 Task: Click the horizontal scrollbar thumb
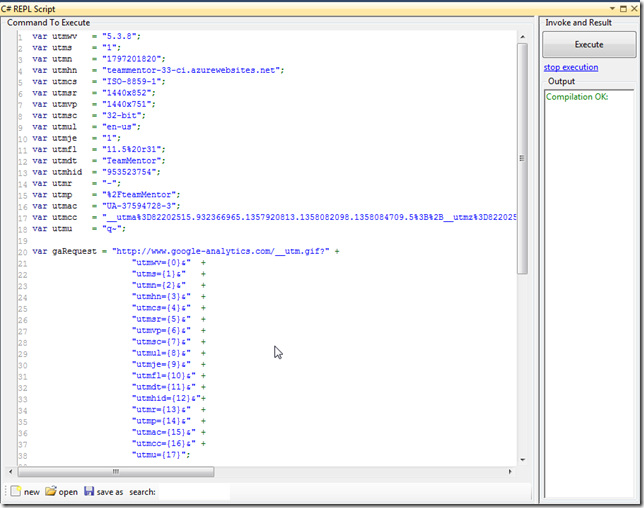[115, 471]
